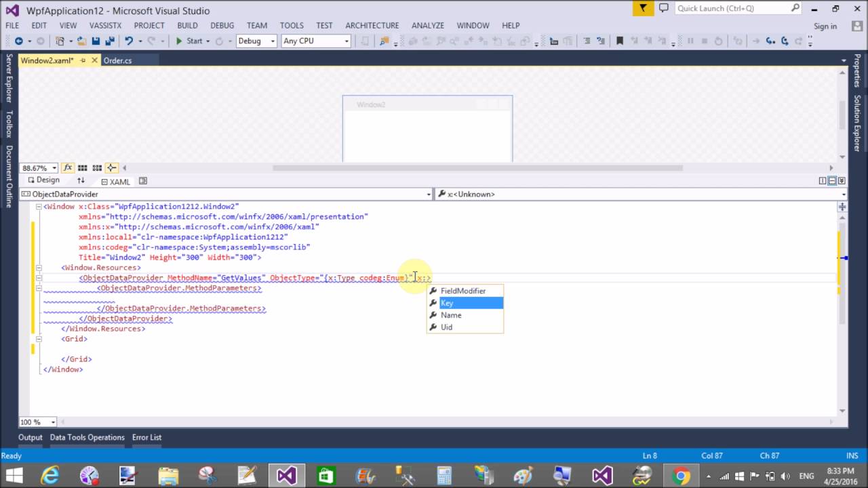Click the Step Into debug icon
The height and width of the screenshot is (488, 868).
(x=770, y=41)
